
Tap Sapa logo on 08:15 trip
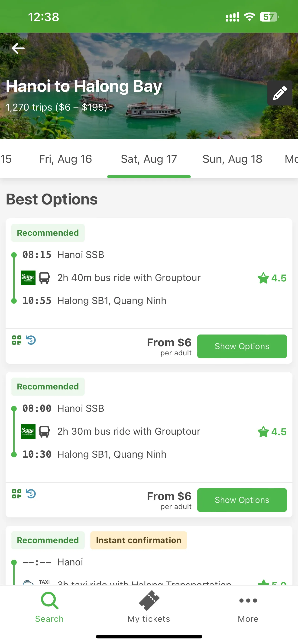click(x=28, y=278)
